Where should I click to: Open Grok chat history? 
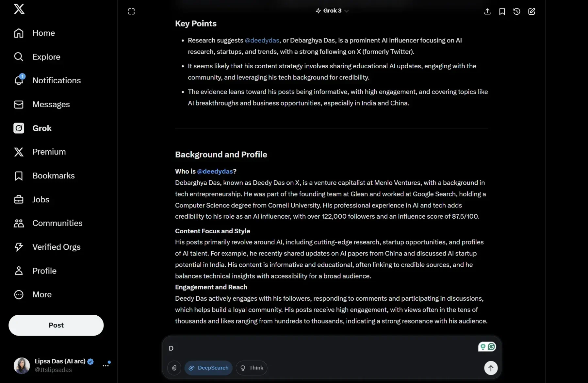517,11
